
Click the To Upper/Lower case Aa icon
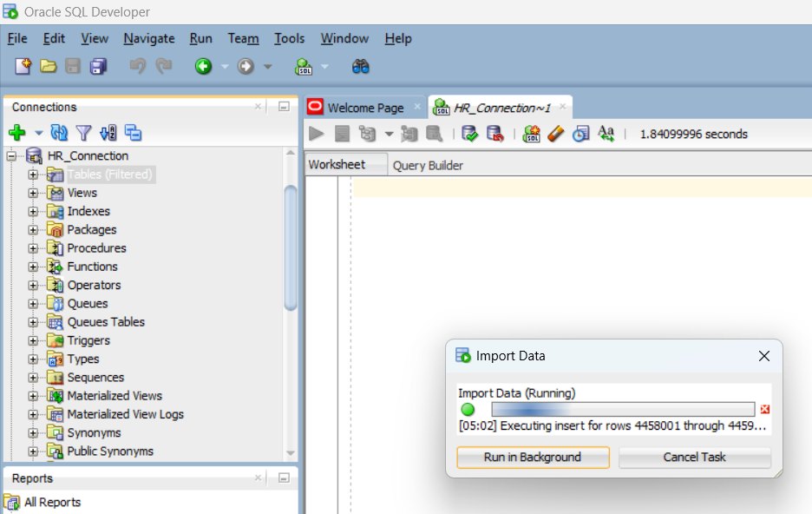pyautogui.click(x=606, y=134)
